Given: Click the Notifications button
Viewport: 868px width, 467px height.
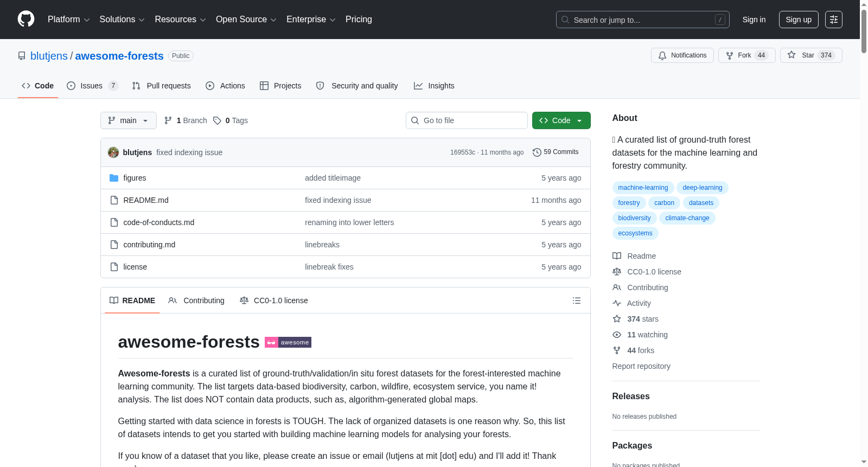Looking at the screenshot, I should [x=682, y=55].
